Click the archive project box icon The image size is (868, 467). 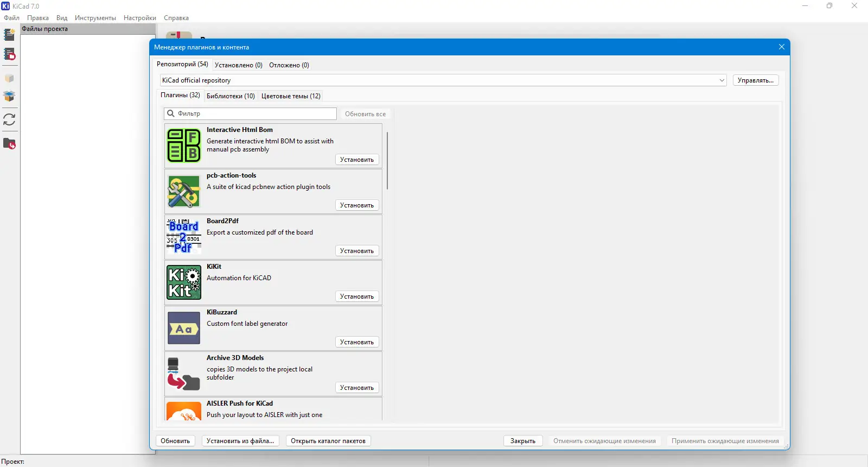tap(9, 78)
